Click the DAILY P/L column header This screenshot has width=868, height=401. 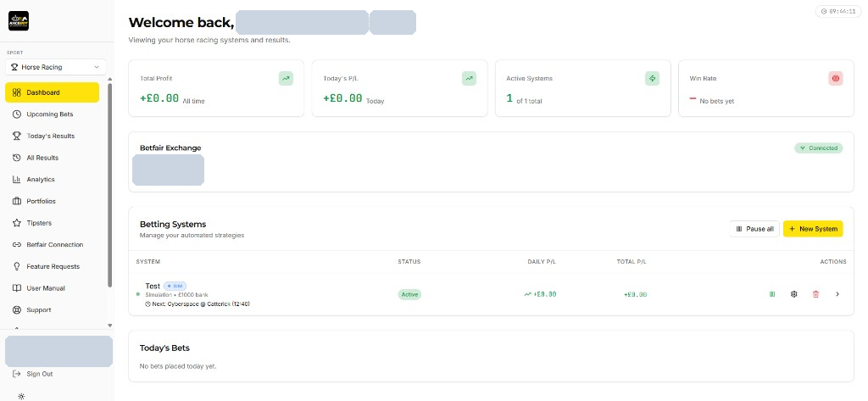click(542, 262)
